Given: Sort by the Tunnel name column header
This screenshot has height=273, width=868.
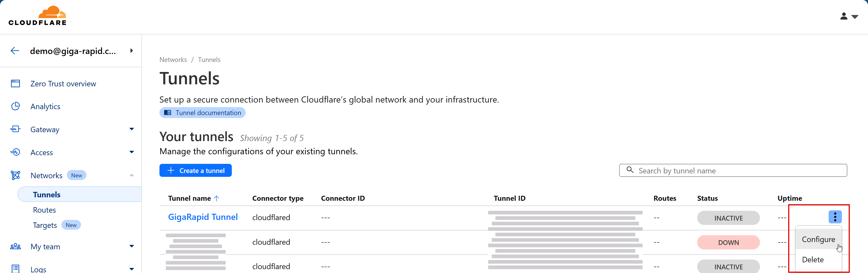Looking at the screenshot, I should pos(189,198).
